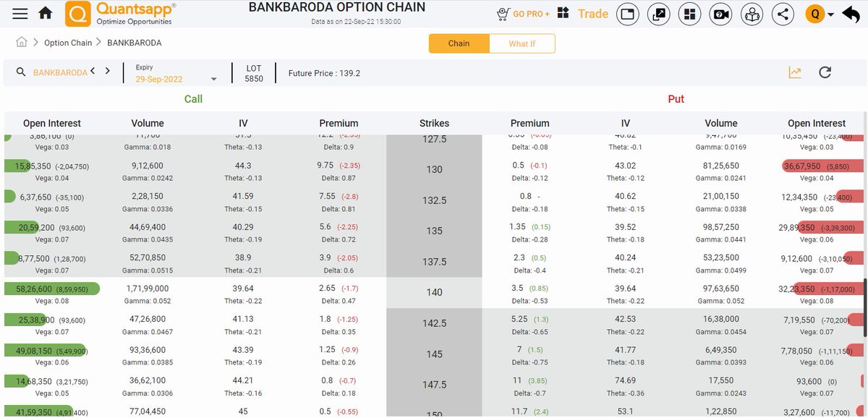Open the hamburger main menu
868x418 pixels.
[x=20, y=14]
